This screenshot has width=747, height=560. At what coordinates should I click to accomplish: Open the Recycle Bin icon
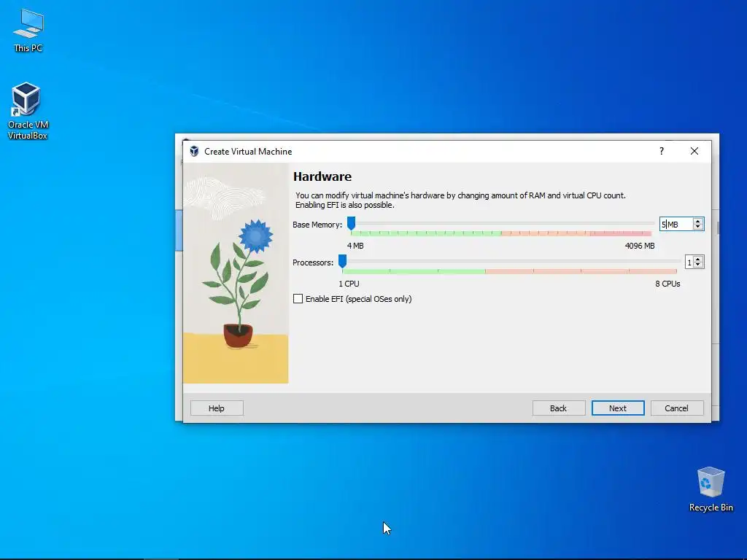711,489
